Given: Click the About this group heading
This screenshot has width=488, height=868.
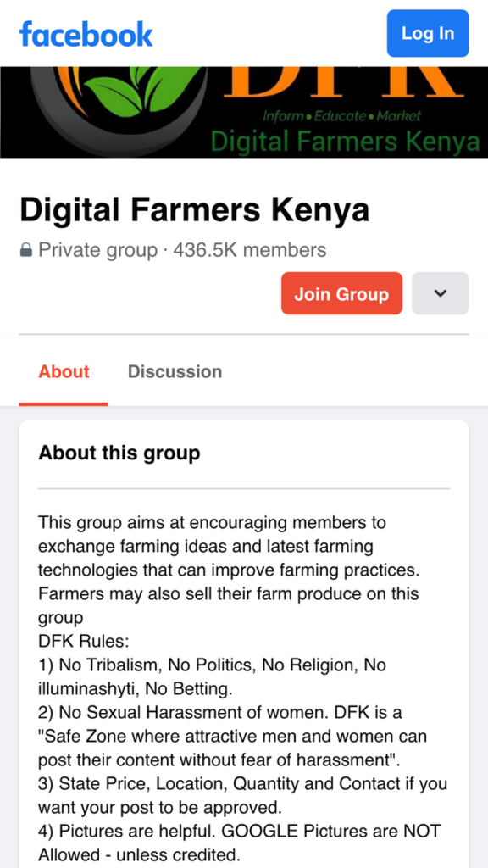Looking at the screenshot, I should click(119, 453).
